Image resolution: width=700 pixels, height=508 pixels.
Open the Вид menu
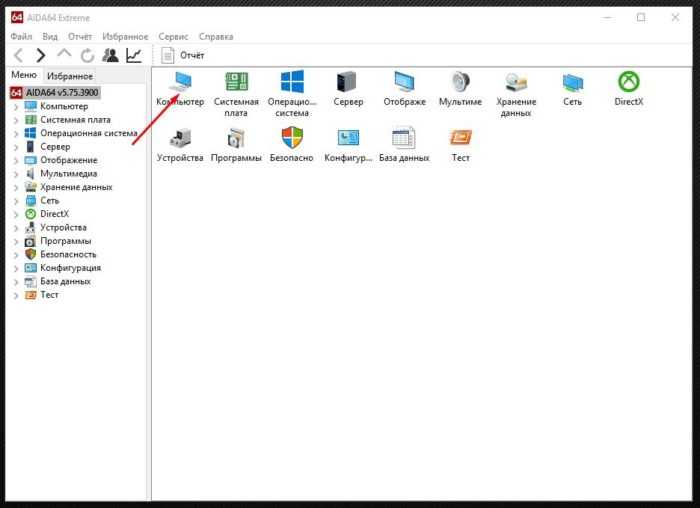tap(50, 37)
